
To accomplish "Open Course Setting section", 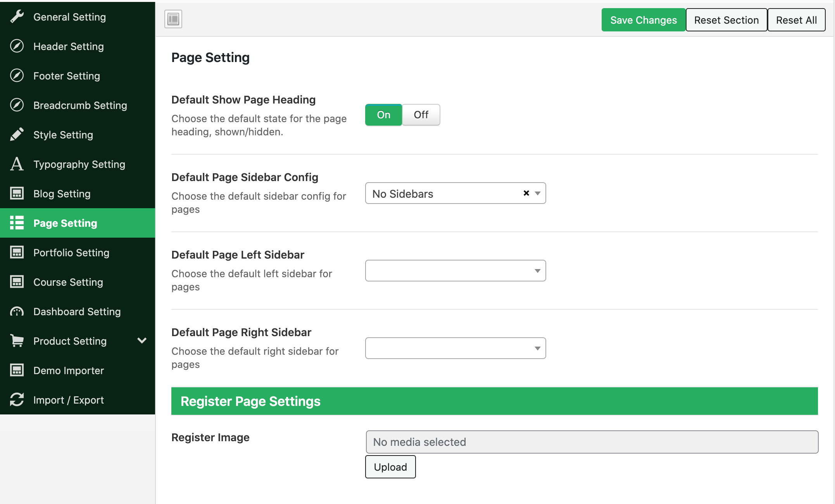I will [x=78, y=282].
